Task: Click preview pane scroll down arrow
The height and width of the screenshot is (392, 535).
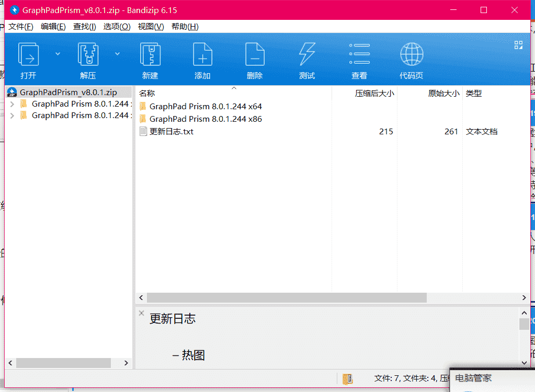Action: click(524, 363)
